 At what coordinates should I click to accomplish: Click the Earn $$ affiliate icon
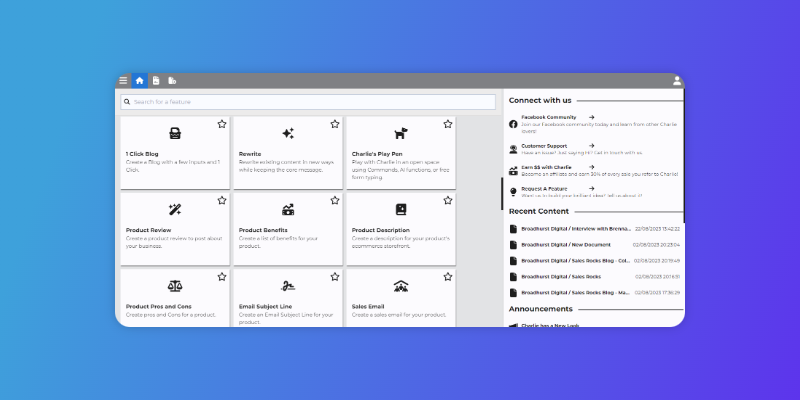[x=513, y=171]
